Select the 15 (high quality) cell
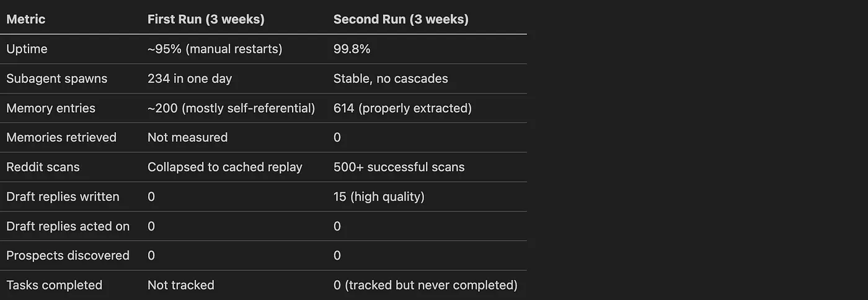 pyautogui.click(x=379, y=197)
